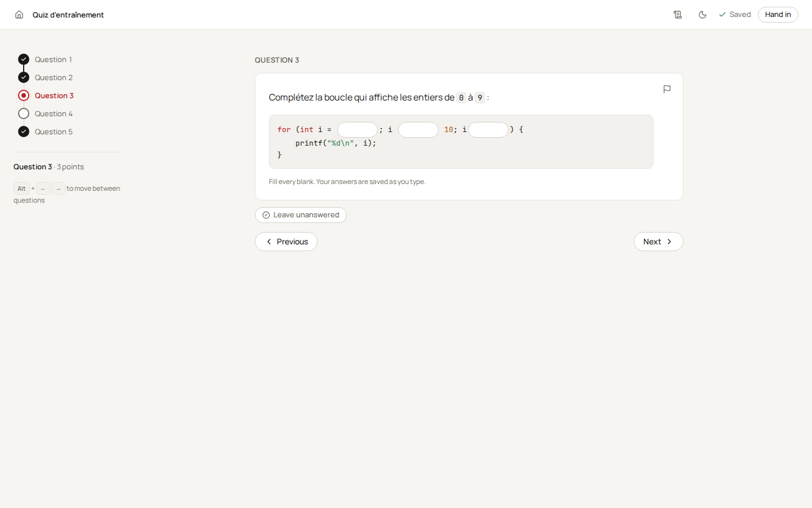Flag this question for review
The image size is (812, 508).
(667, 89)
